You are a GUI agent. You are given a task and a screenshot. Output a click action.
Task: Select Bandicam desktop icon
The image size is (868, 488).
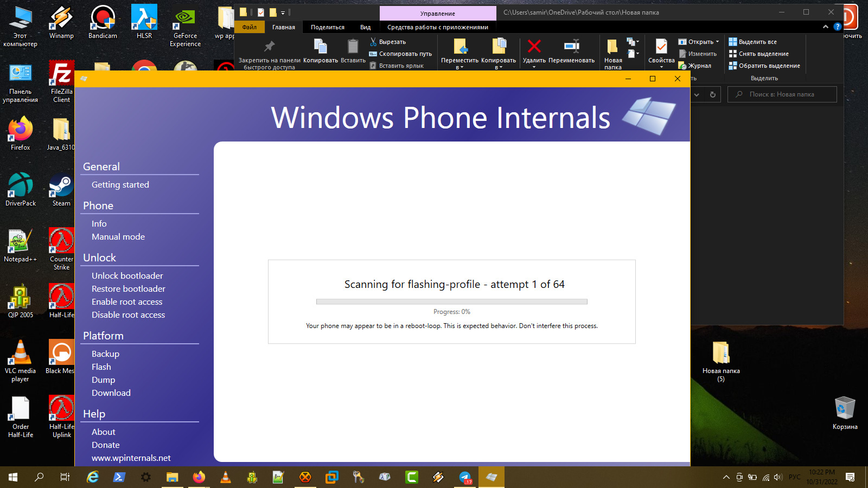pyautogui.click(x=103, y=23)
